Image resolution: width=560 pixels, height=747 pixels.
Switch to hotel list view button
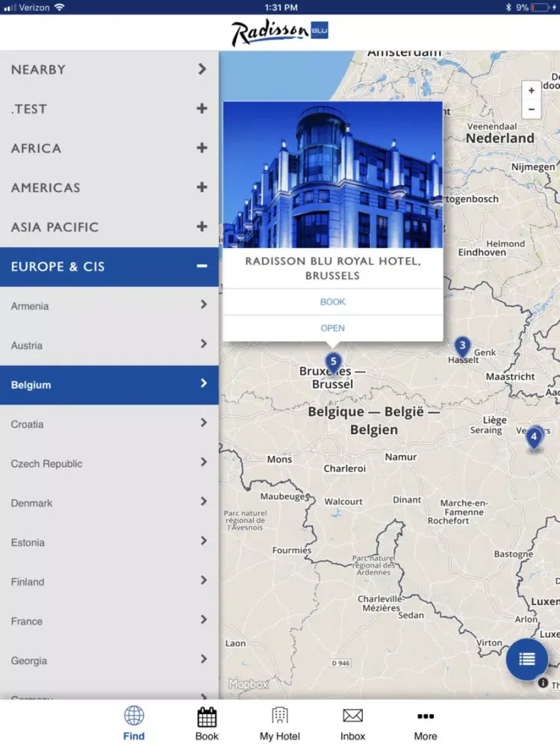pos(526,659)
